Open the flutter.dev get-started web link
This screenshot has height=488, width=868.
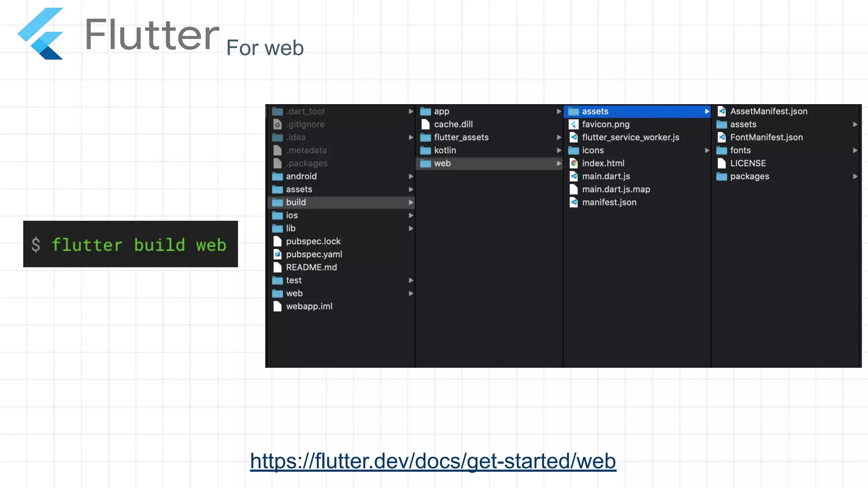(x=433, y=461)
